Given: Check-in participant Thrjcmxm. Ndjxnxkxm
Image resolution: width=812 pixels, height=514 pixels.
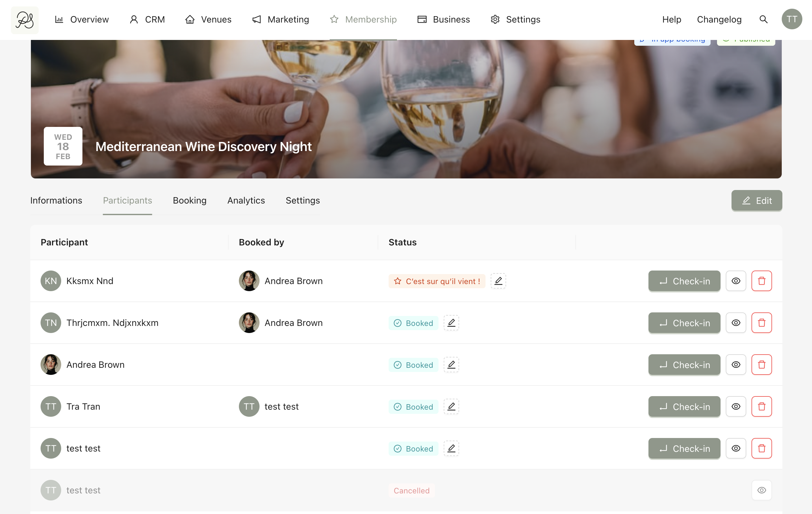Looking at the screenshot, I should point(684,323).
